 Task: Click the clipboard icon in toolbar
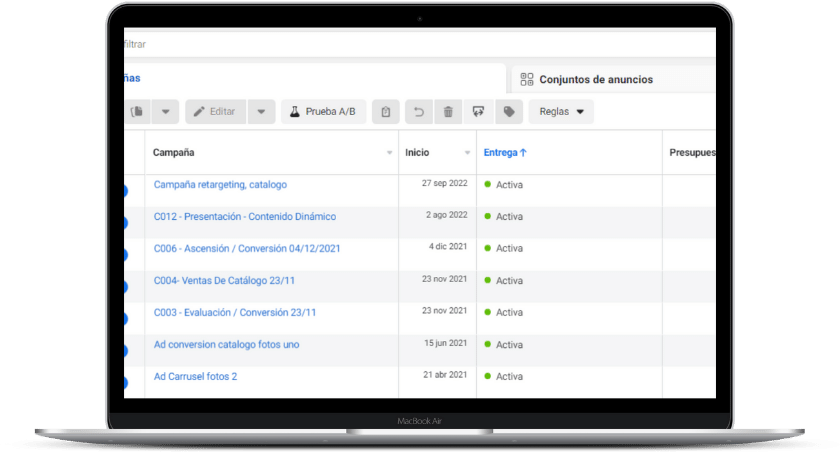pos(386,112)
